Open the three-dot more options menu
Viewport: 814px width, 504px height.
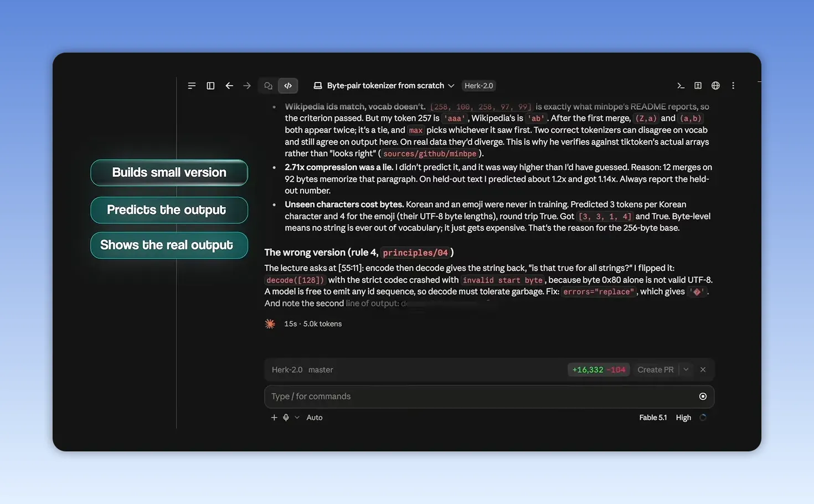733,86
